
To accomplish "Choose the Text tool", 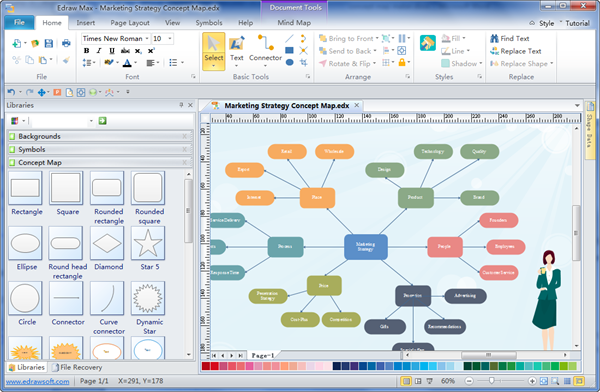I will coord(236,51).
